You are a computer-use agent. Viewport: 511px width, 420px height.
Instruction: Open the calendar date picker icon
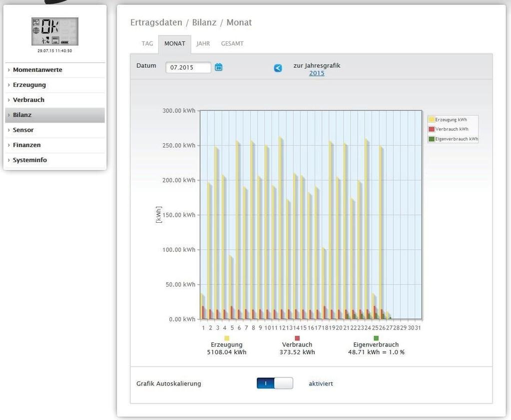(218, 67)
